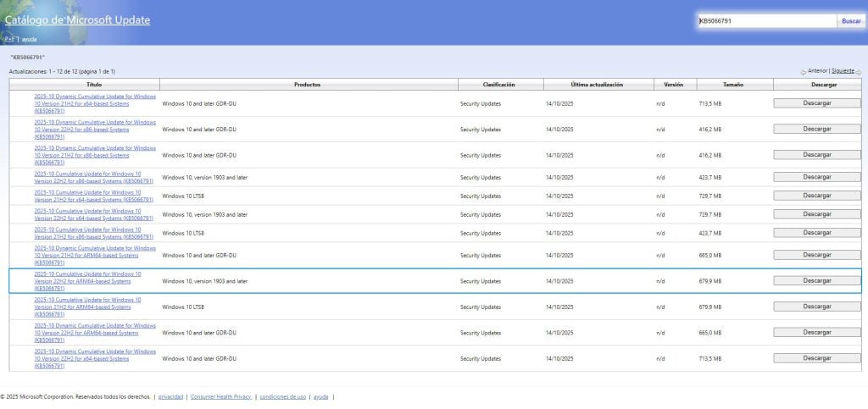Sort by Última actualización column header

tap(597, 85)
